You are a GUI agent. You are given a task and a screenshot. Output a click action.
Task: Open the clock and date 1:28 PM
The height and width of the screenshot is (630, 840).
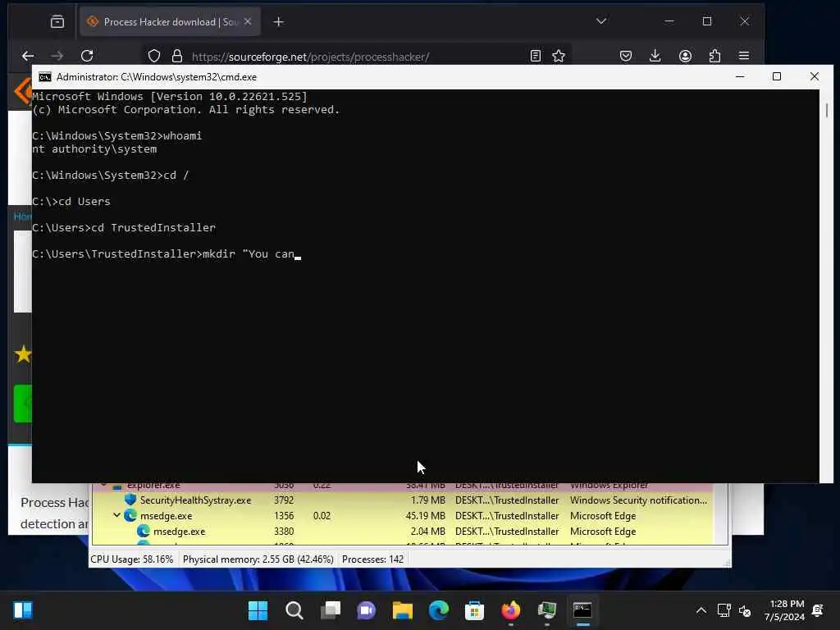(x=783, y=610)
